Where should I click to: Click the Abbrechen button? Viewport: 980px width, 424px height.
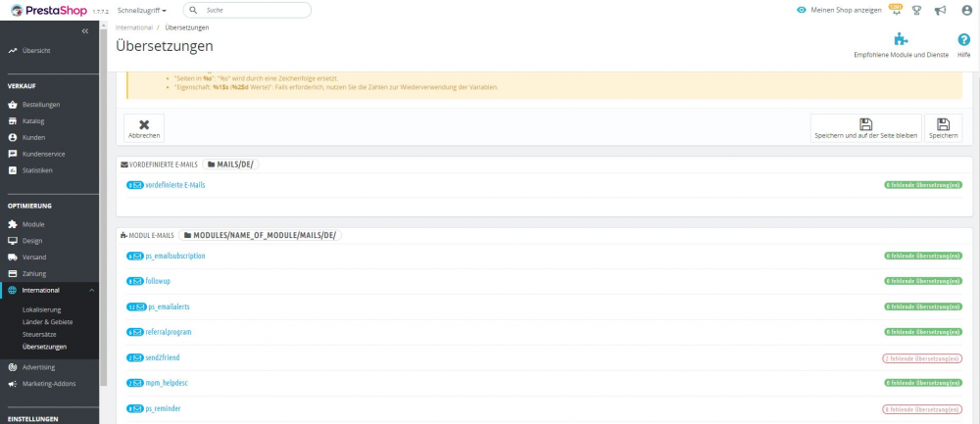144,128
